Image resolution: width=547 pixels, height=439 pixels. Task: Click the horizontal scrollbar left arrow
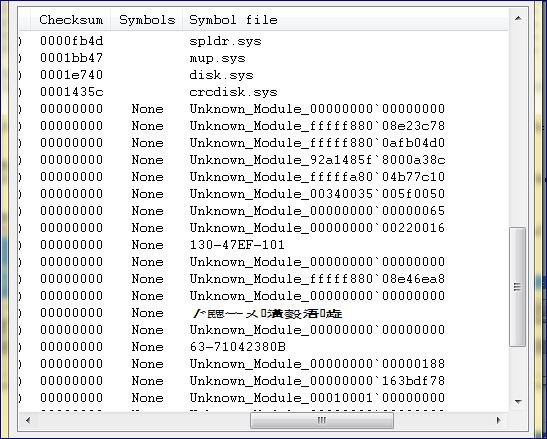(28, 420)
